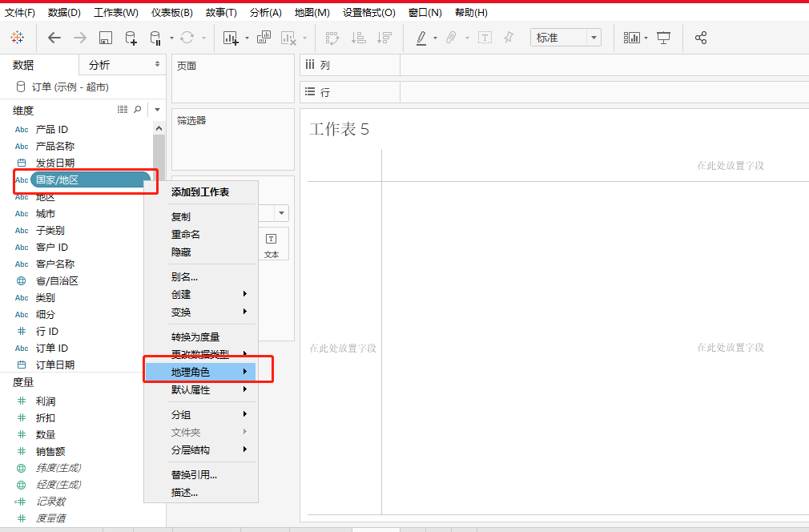Viewport: 809px width, 532px height.
Task: Click the save floppy disk icon
Action: (x=105, y=38)
